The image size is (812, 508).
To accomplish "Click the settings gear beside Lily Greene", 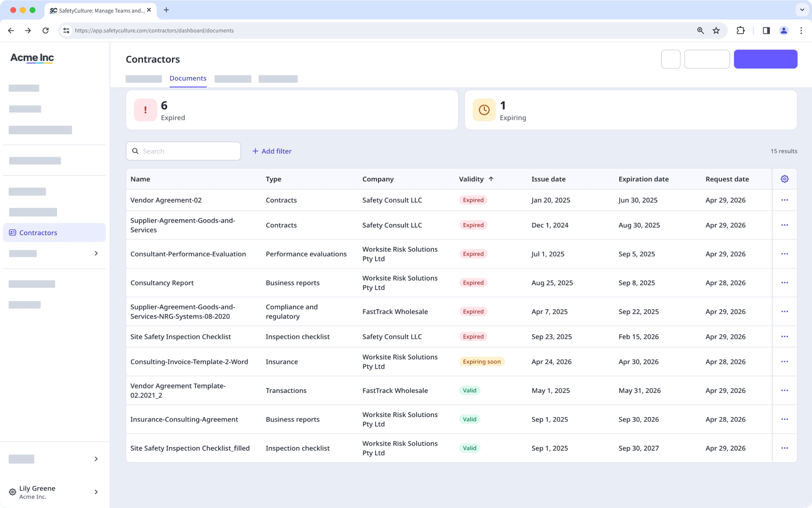I will pyautogui.click(x=13, y=492).
